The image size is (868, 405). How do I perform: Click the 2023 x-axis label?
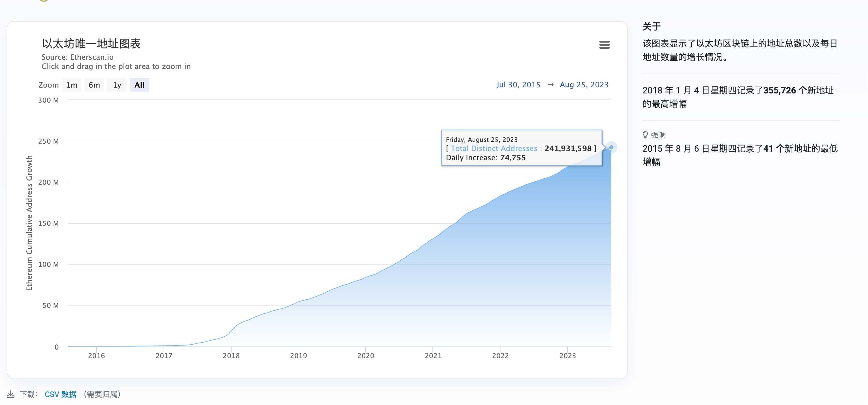(568, 355)
